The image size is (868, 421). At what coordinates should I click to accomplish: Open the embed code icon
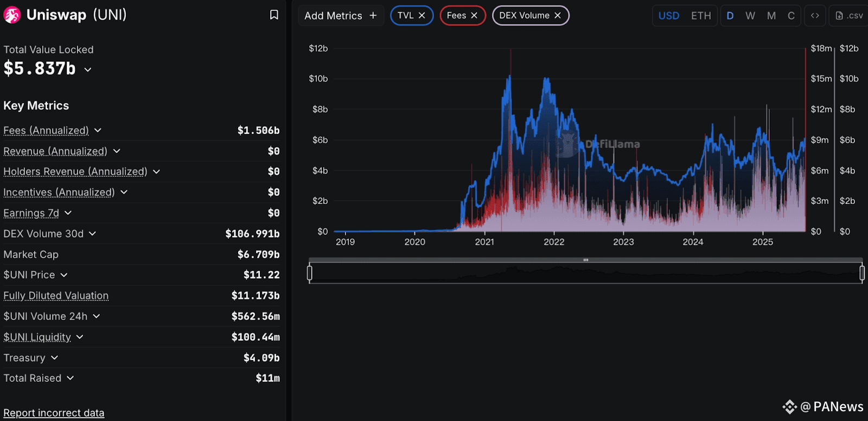coord(815,16)
